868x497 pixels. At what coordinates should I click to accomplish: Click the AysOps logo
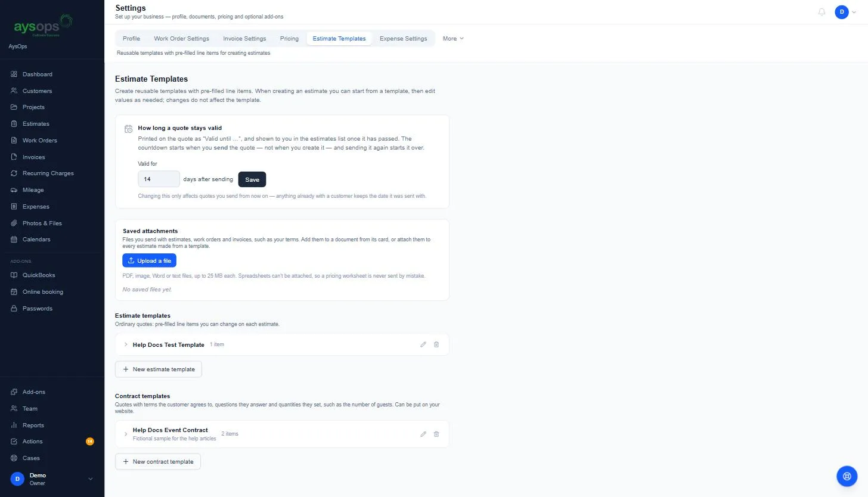[42, 26]
